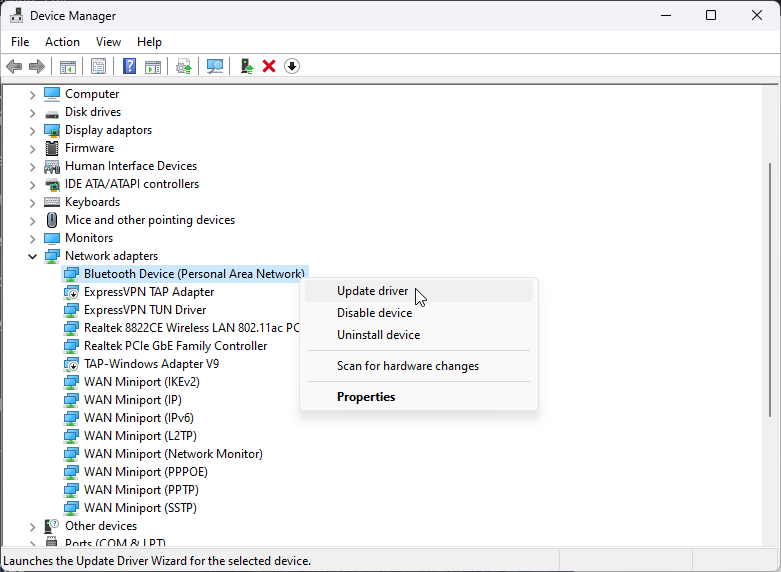Click the vertical scrollbar of the device list
This screenshot has width=781, height=572.
(x=769, y=290)
